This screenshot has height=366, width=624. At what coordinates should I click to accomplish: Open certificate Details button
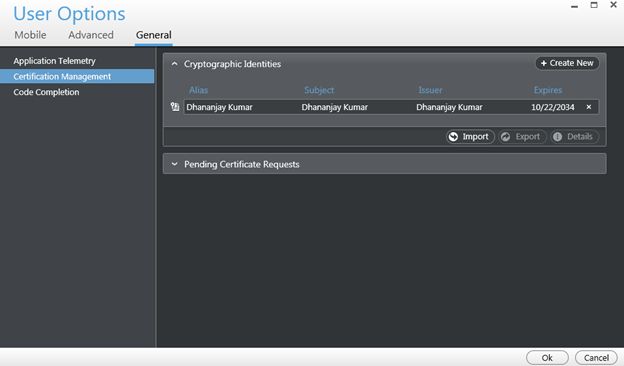point(574,136)
